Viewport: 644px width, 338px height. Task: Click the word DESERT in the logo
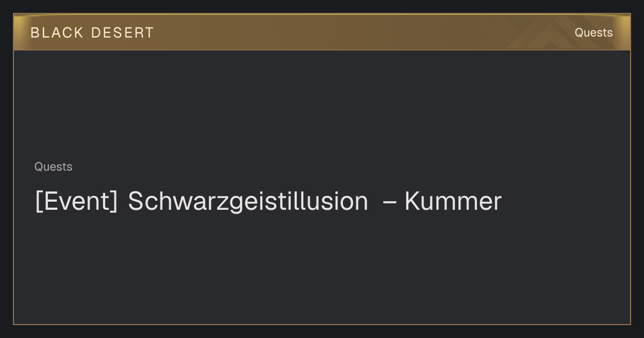coord(122,33)
